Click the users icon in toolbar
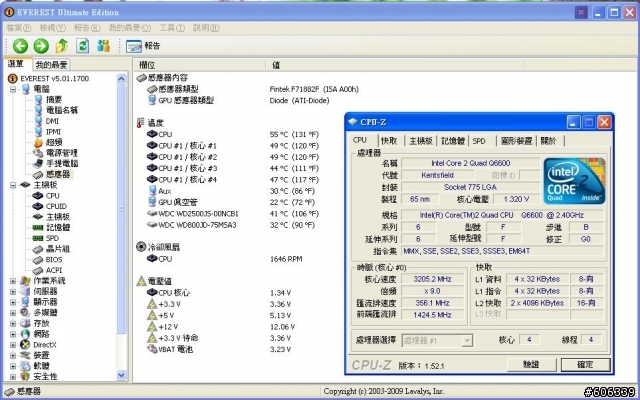 tap(103, 46)
